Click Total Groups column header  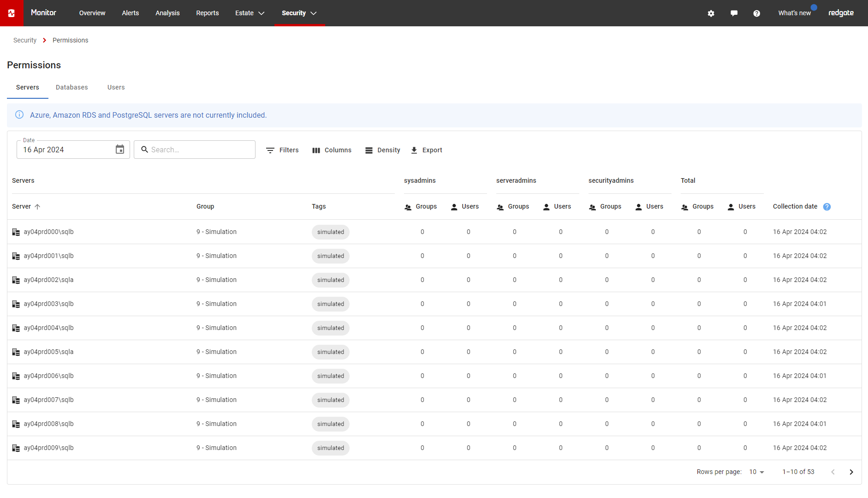tap(697, 207)
